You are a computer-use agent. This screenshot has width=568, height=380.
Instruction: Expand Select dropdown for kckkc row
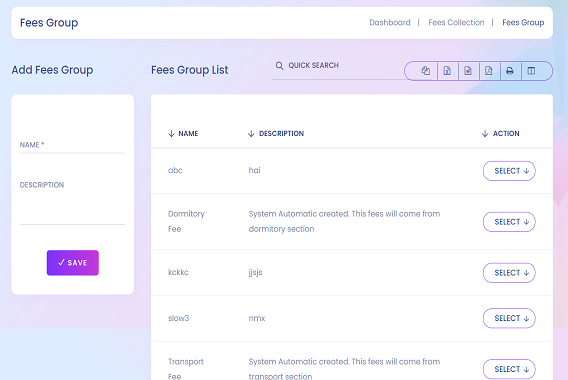(x=509, y=273)
